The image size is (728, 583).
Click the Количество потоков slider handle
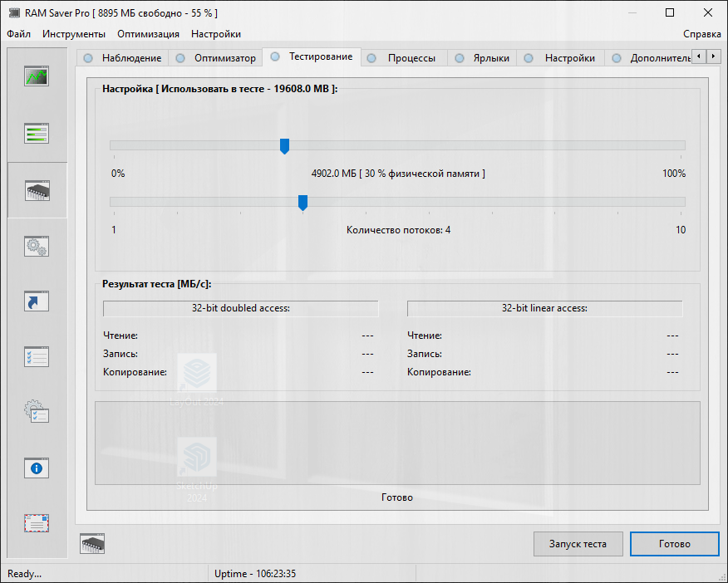pyautogui.click(x=303, y=203)
